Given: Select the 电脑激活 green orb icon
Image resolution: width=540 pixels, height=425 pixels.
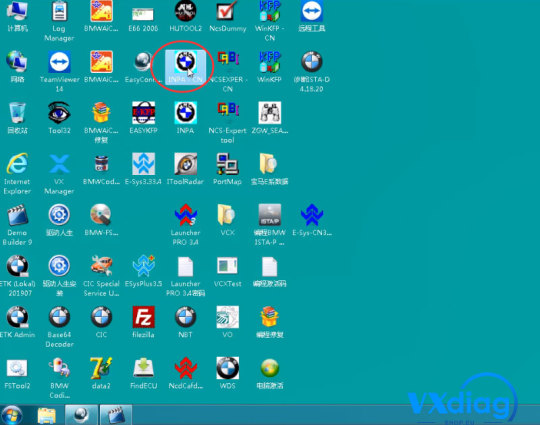Looking at the screenshot, I should click(x=270, y=373).
